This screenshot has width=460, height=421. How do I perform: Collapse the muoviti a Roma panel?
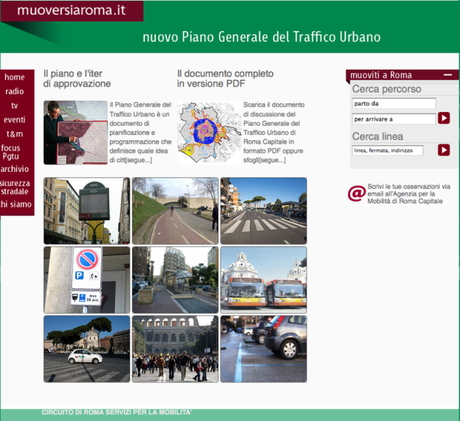coord(448,75)
